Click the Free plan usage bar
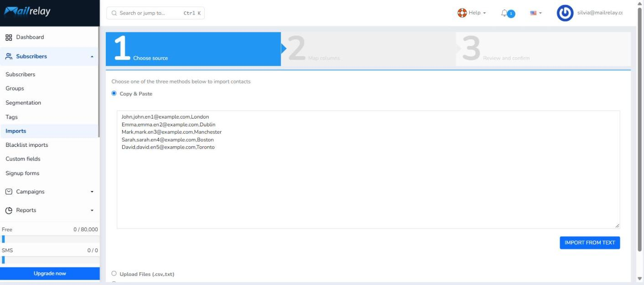The width and height of the screenshot is (644, 285). pyautogui.click(x=50, y=239)
